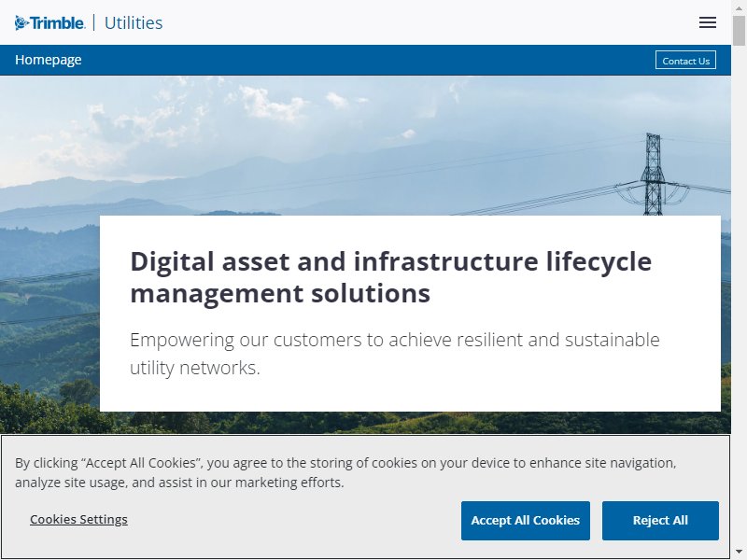Click the 'By clicking Accept All Cookies' notice text
This screenshot has width=747, height=560.
point(345,472)
